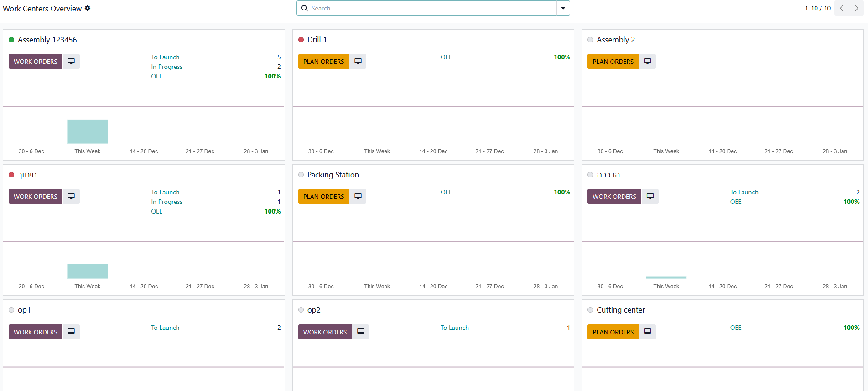Open the gear settings next to Work Centers Overview

coord(88,8)
